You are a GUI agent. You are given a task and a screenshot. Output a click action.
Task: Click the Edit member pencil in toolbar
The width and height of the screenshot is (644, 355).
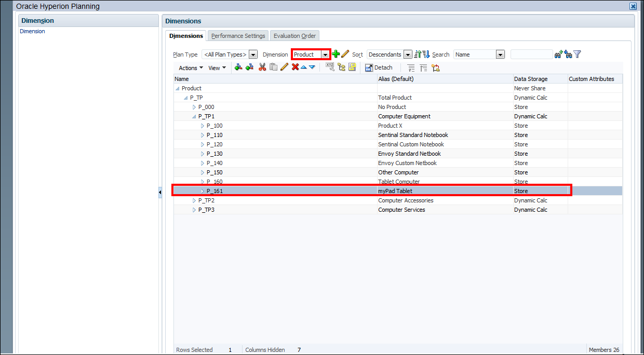tap(284, 67)
